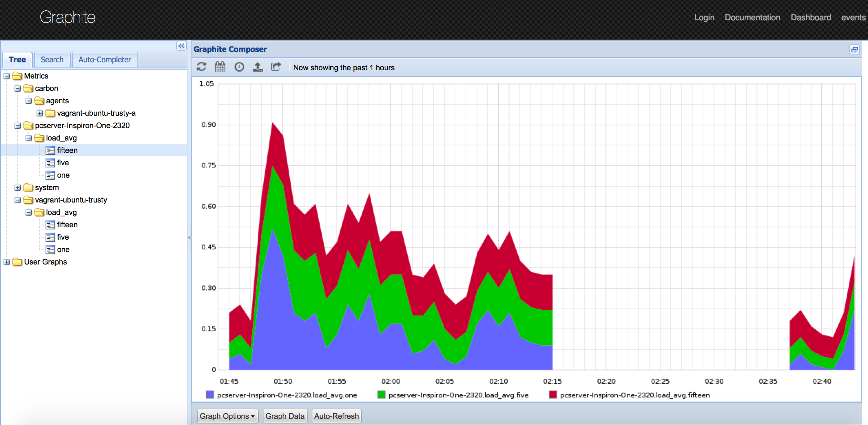Open the Login link
This screenshot has height=425, width=868.
pyautogui.click(x=704, y=18)
